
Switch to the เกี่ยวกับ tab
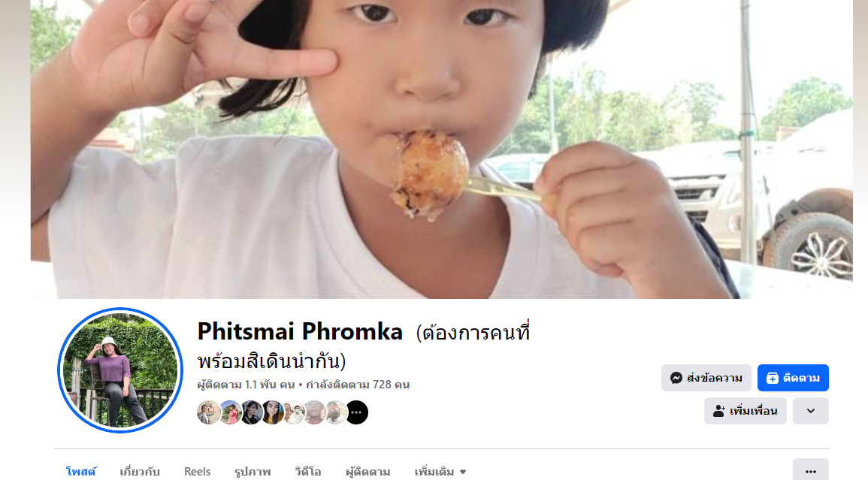(140, 472)
